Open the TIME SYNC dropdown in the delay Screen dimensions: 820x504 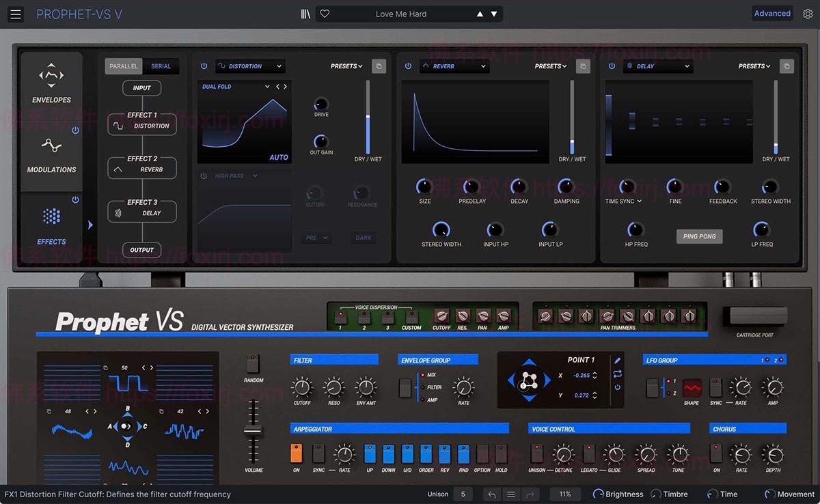624,201
